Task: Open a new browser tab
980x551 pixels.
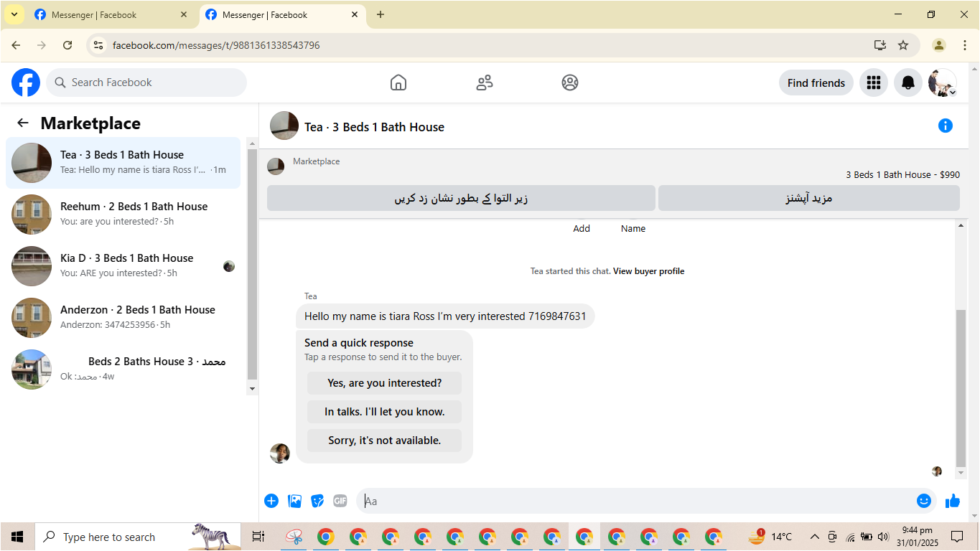Action: click(381, 14)
